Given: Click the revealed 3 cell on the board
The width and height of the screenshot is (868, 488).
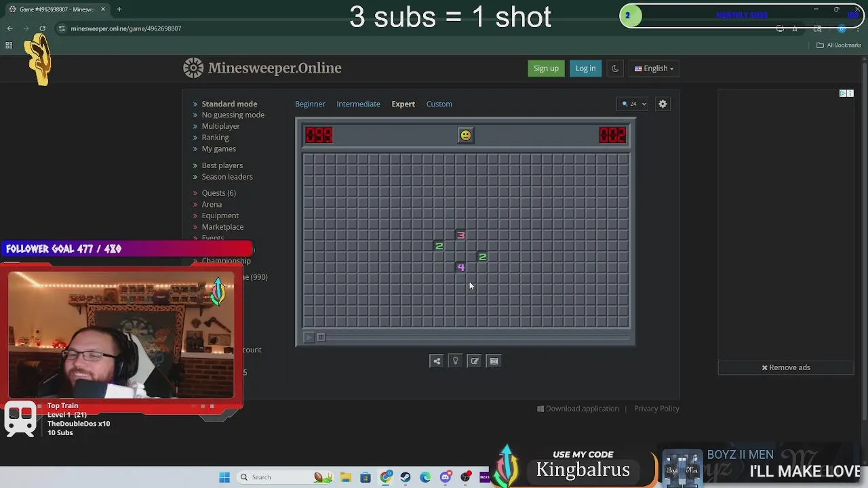Looking at the screenshot, I should pos(460,235).
